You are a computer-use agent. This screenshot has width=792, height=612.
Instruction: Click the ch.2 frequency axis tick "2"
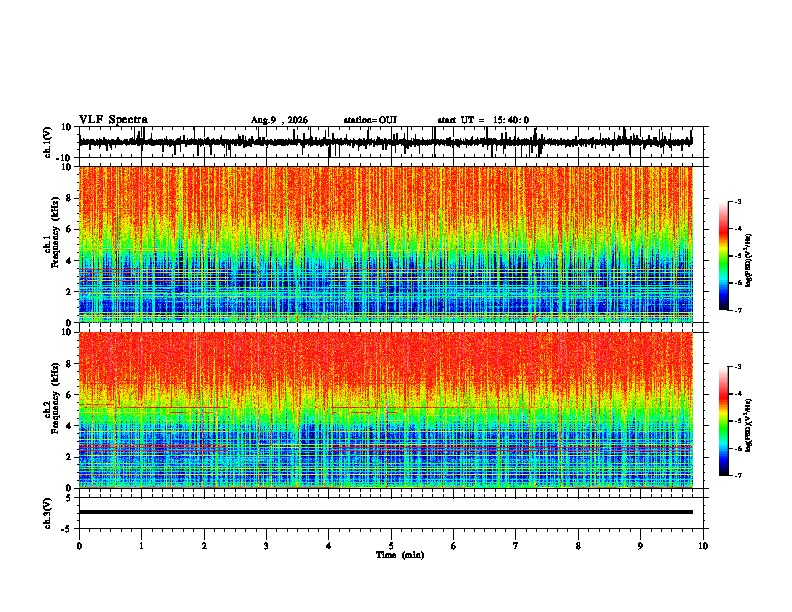click(x=69, y=457)
